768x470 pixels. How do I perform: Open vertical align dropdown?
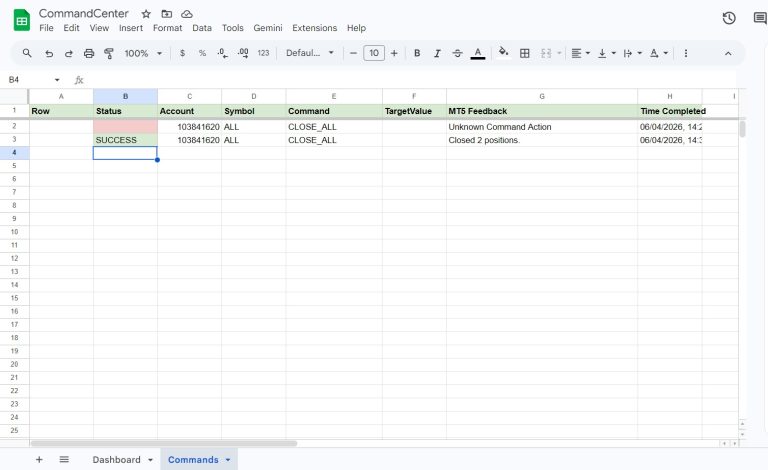pos(606,53)
